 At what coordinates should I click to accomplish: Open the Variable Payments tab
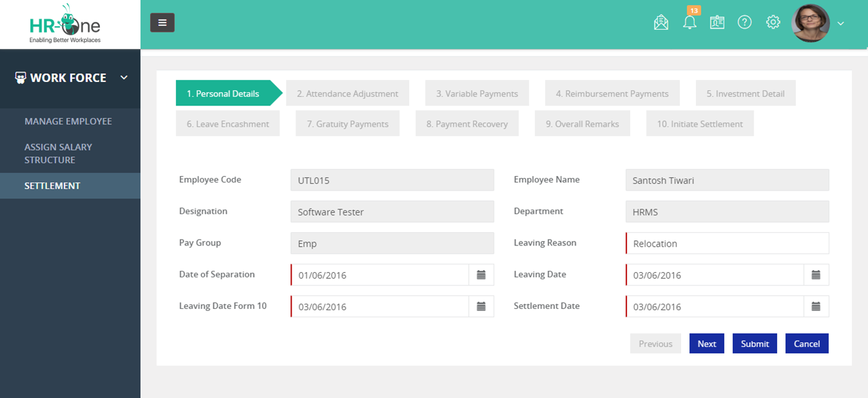477,93
